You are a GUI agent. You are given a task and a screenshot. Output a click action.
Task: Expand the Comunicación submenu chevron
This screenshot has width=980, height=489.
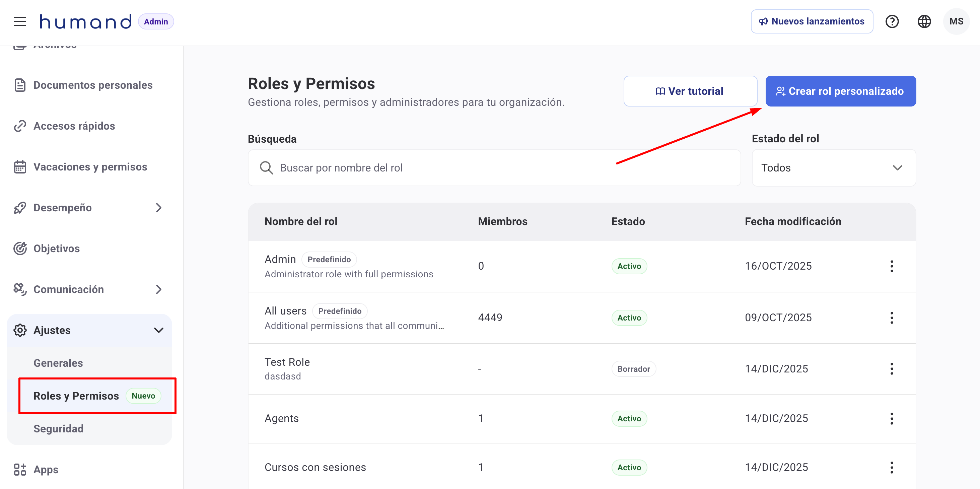159,289
